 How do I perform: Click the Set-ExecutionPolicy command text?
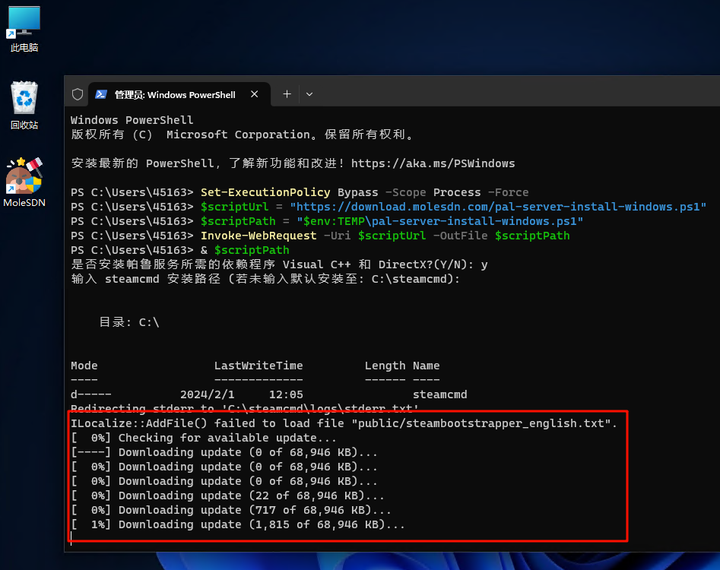pyautogui.click(x=265, y=192)
